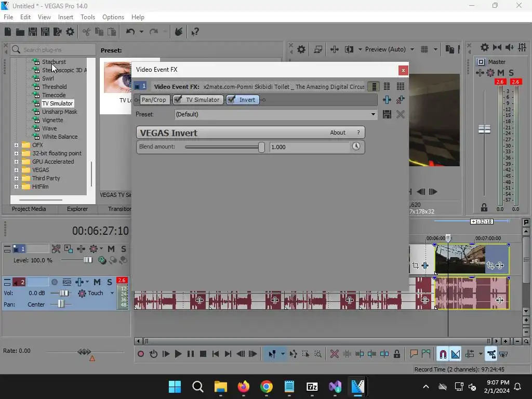Open Master bus audio properties gear
This screenshot has height=399, width=532.
[x=485, y=47]
